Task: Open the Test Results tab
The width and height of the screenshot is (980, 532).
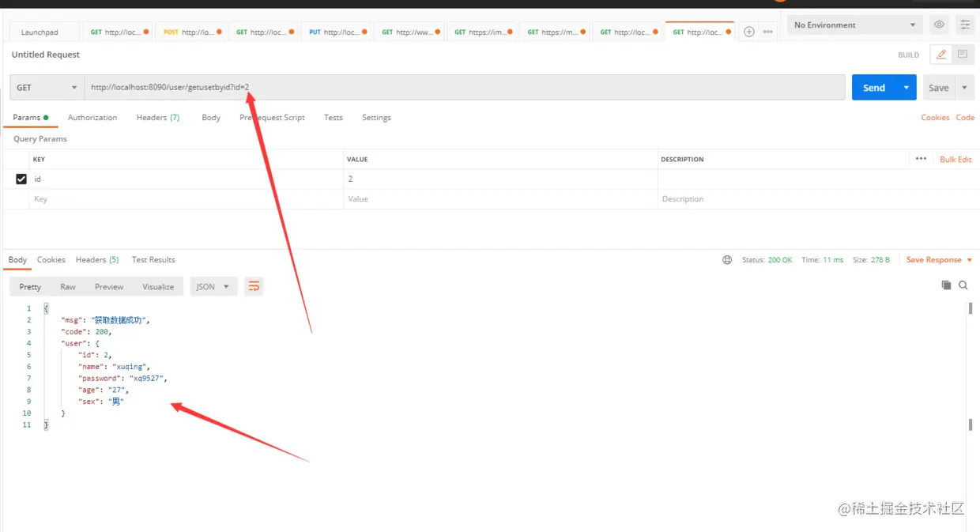Action: (153, 259)
